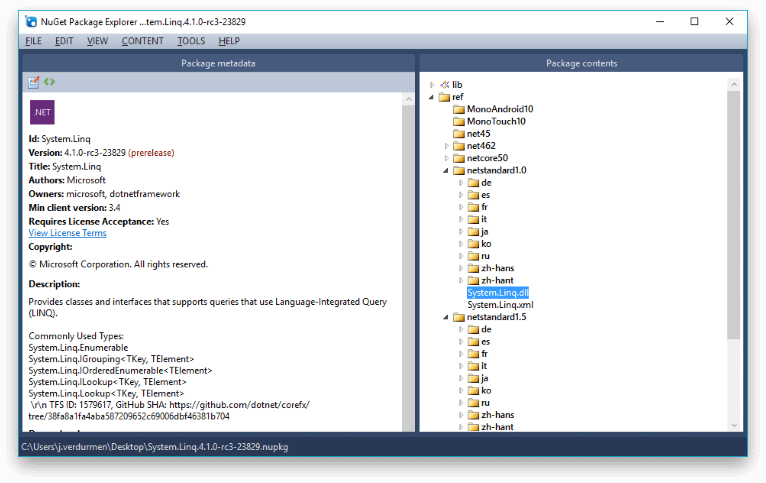Click the purple .NET package icon
This screenshot has width=766, height=483.
[42, 112]
